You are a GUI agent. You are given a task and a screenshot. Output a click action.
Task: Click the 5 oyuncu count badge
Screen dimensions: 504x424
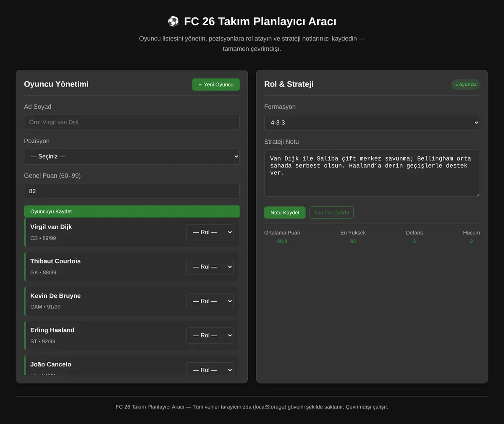[465, 84]
